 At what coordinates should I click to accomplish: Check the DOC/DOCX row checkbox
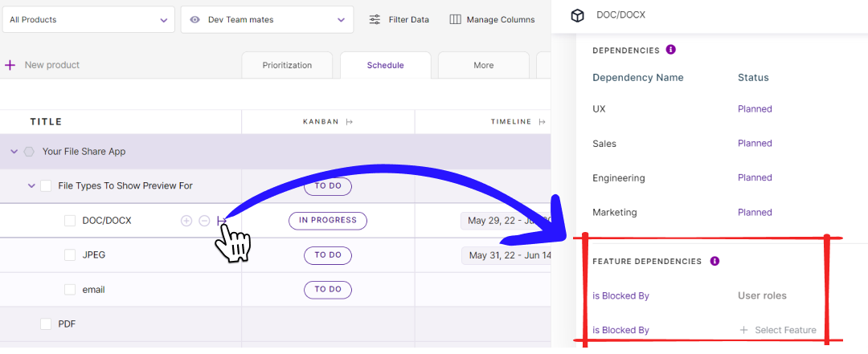click(x=70, y=221)
